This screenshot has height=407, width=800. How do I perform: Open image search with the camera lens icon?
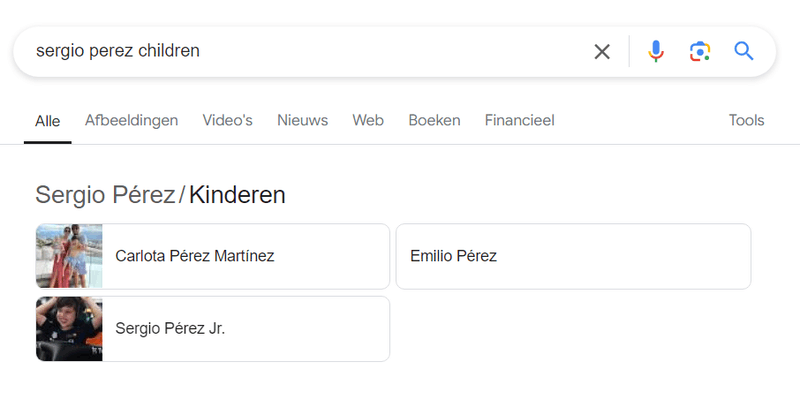700,52
